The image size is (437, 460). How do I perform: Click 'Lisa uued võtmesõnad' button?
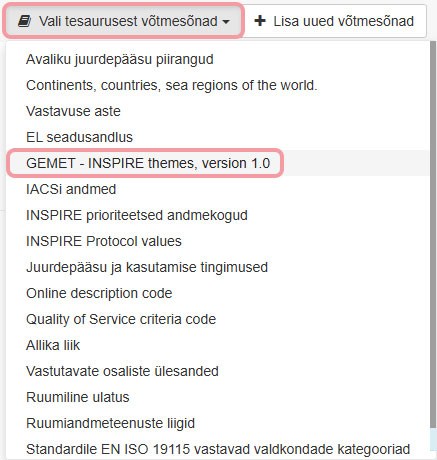(x=334, y=21)
